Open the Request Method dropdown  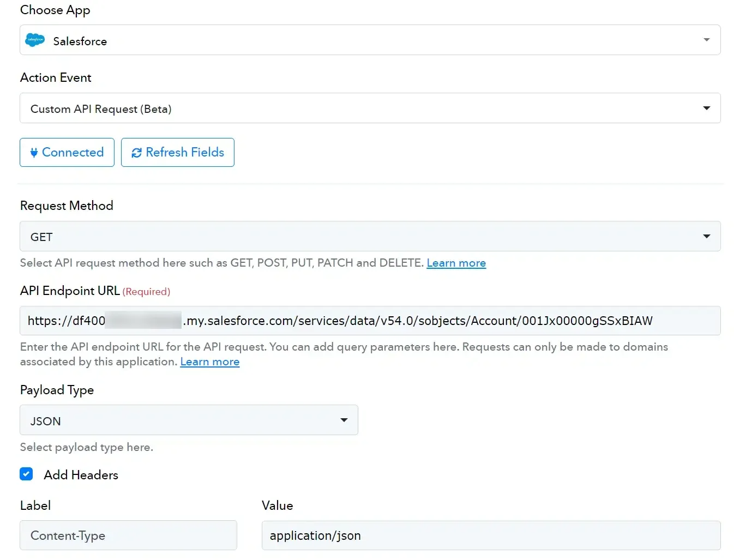click(x=370, y=236)
